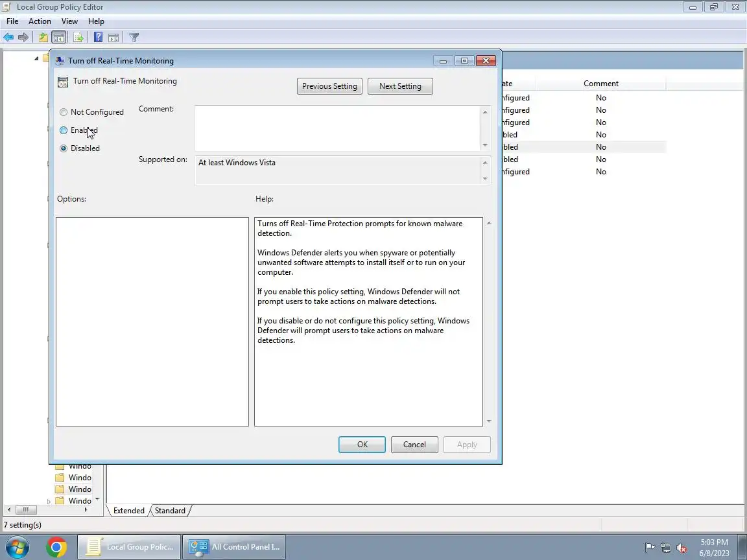Select the second-to-last Windo folder in tree

(75, 489)
